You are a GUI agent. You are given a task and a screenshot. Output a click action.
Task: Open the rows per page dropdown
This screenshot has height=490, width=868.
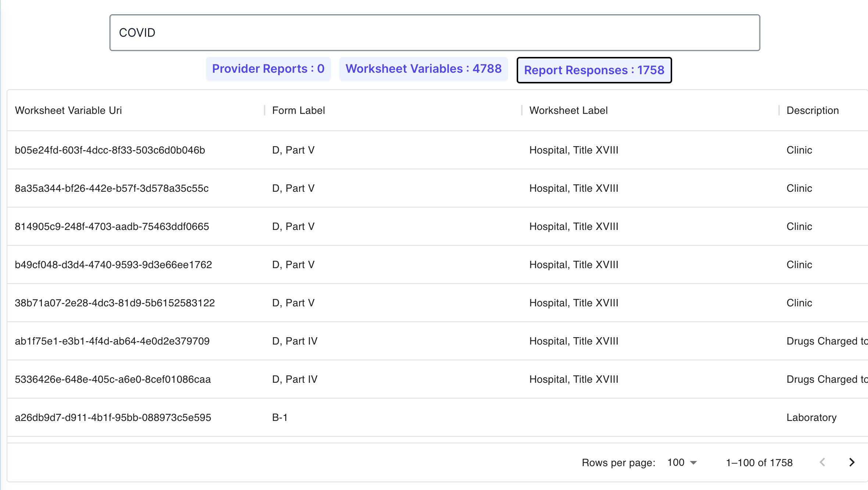tap(682, 462)
